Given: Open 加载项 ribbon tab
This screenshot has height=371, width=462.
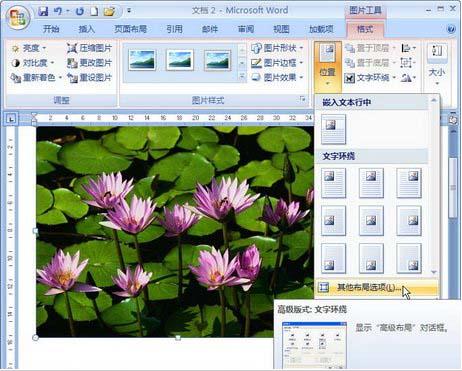Looking at the screenshot, I should coord(321,29).
